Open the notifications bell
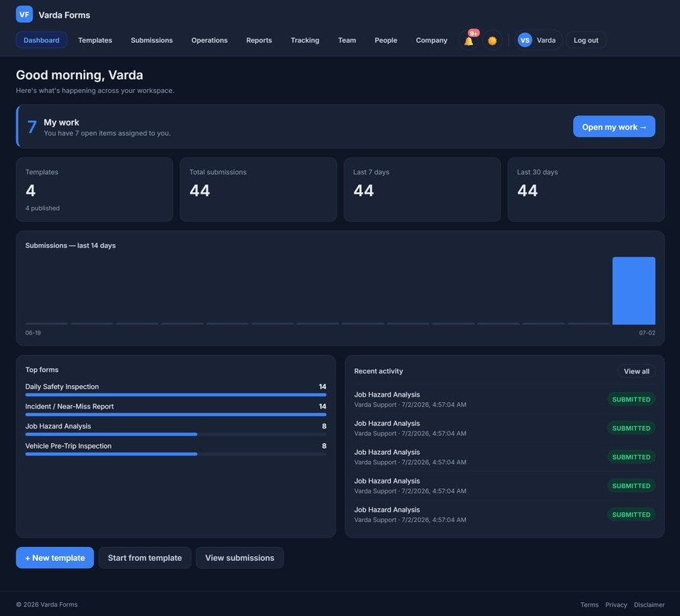Image resolution: width=680 pixels, height=616 pixels. click(x=469, y=40)
